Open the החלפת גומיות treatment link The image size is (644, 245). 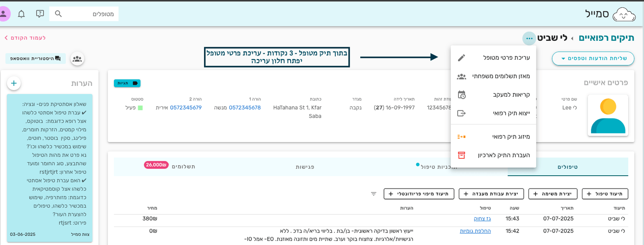click(475, 231)
